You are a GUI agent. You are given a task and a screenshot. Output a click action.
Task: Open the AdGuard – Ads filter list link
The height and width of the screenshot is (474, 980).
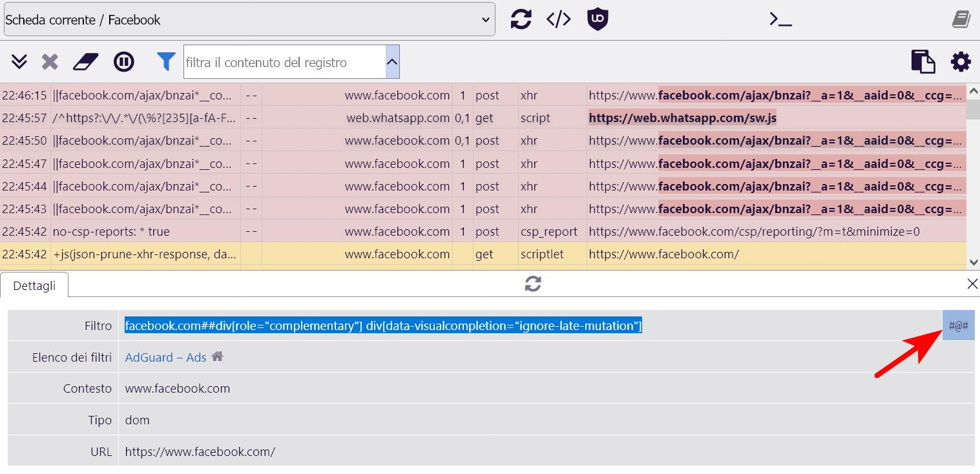(x=165, y=357)
